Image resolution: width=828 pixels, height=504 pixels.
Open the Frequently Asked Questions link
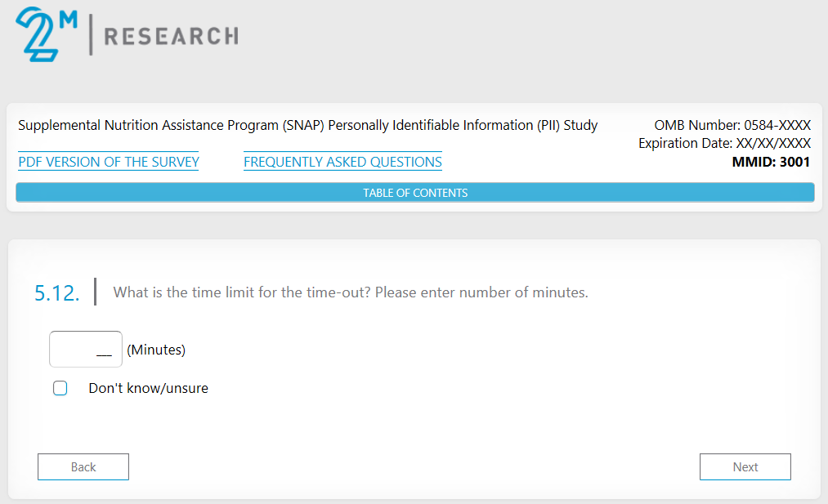342,162
